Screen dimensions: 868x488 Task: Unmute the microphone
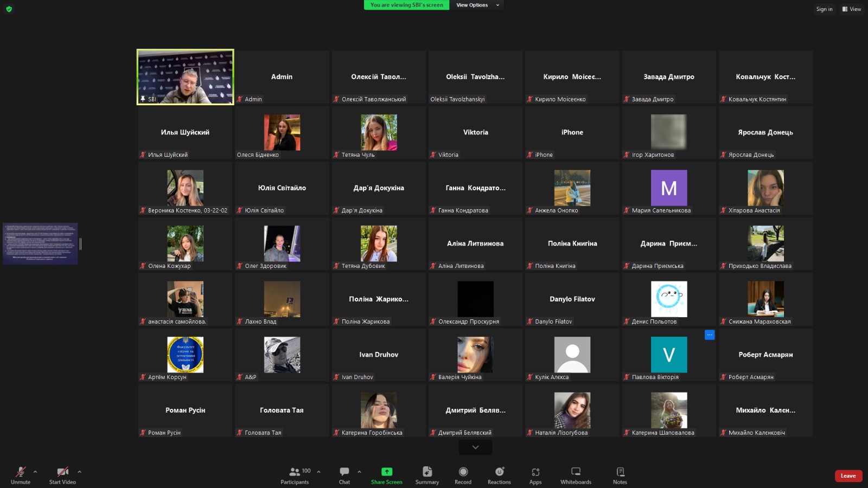tap(21, 475)
